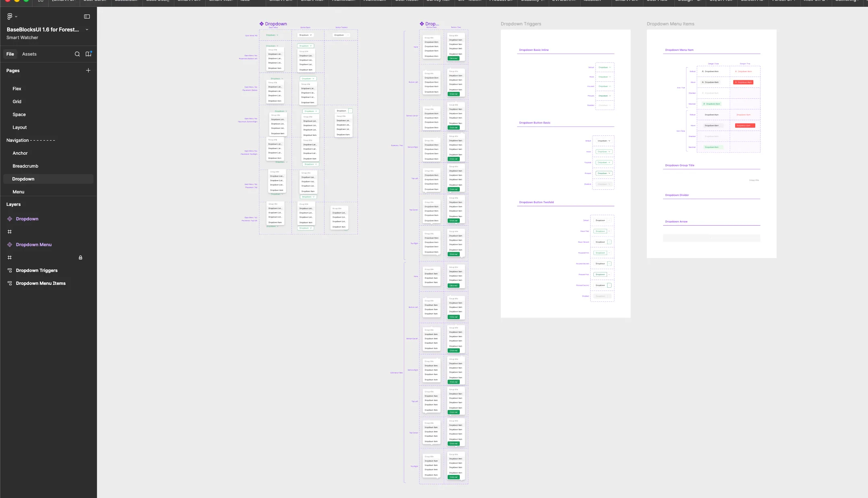Click the Dropdown Group Title heading
Screen dimensions: 868x498
[680, 165]
